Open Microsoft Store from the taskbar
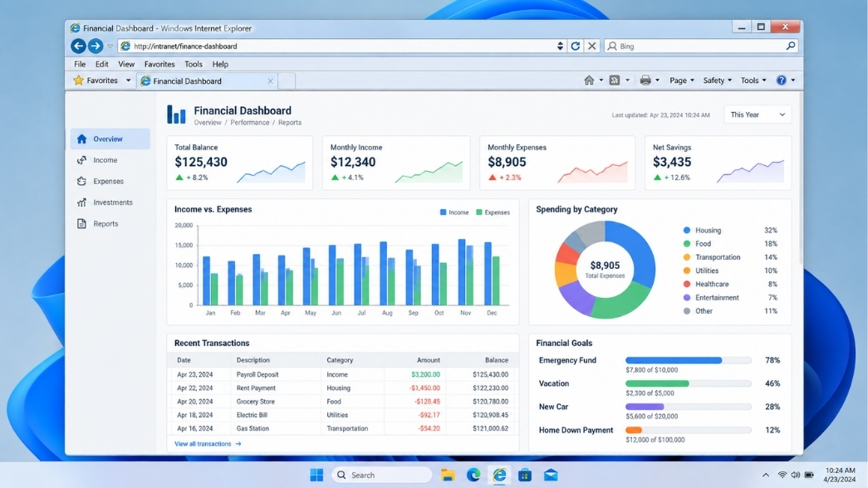Screen dimensions: 868x488 pos(525,475)
